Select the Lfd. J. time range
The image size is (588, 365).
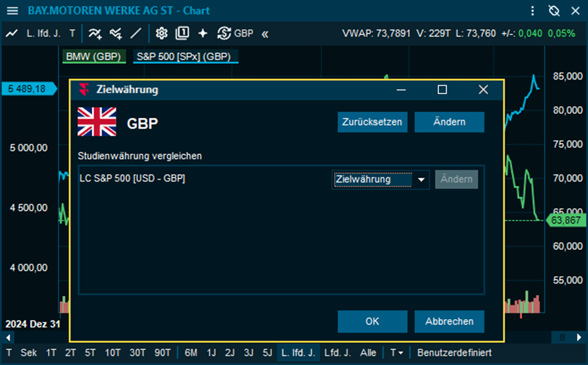pyautogui.click(x=338, y=352)
